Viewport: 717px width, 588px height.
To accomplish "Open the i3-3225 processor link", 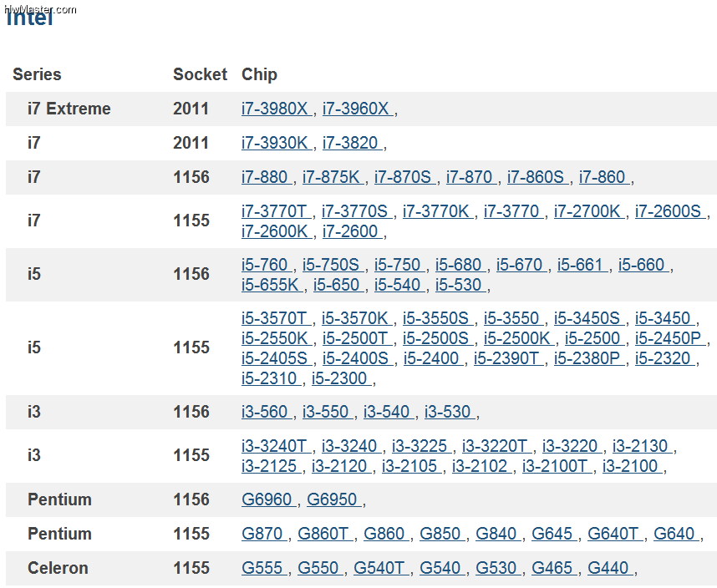I will [422, 446].
